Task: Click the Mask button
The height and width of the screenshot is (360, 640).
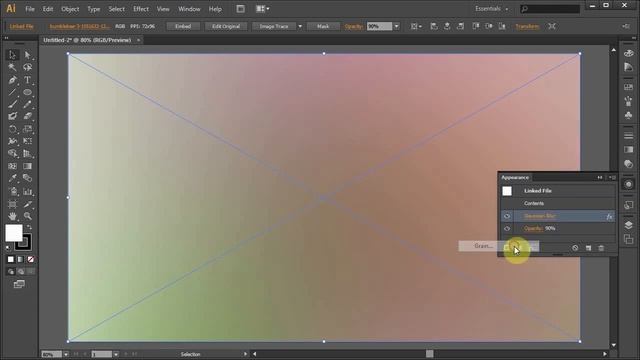Action: coord(323,26)
